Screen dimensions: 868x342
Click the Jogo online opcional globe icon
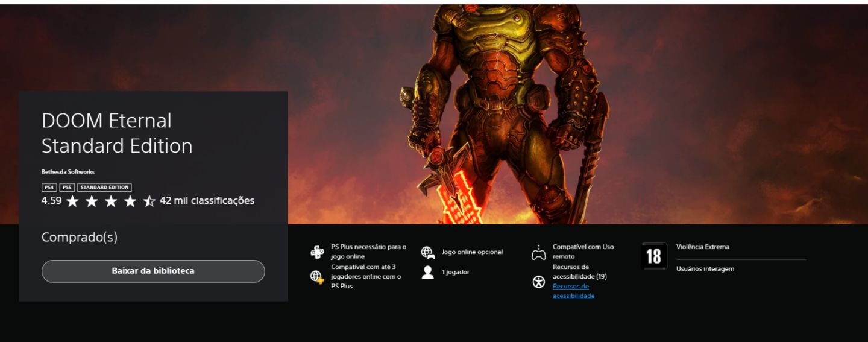(x=428, y=252)
